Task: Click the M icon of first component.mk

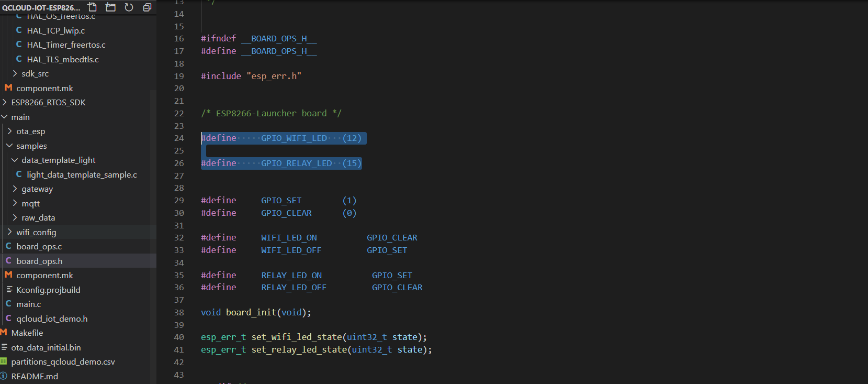Action: 8,88
